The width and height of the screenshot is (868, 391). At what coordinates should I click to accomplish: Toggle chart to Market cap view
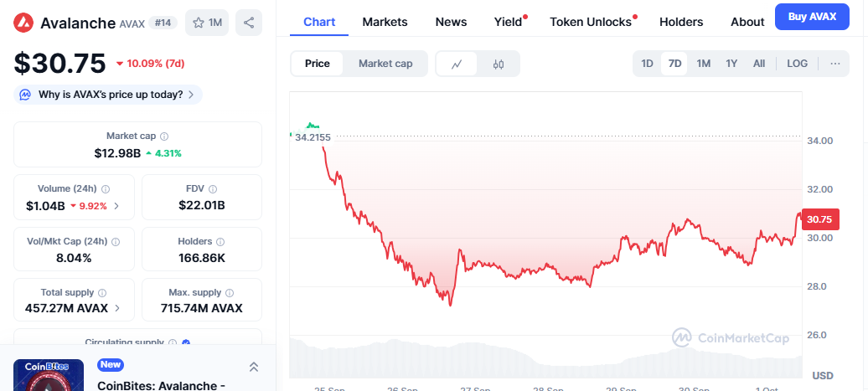[x=385, y=64]
